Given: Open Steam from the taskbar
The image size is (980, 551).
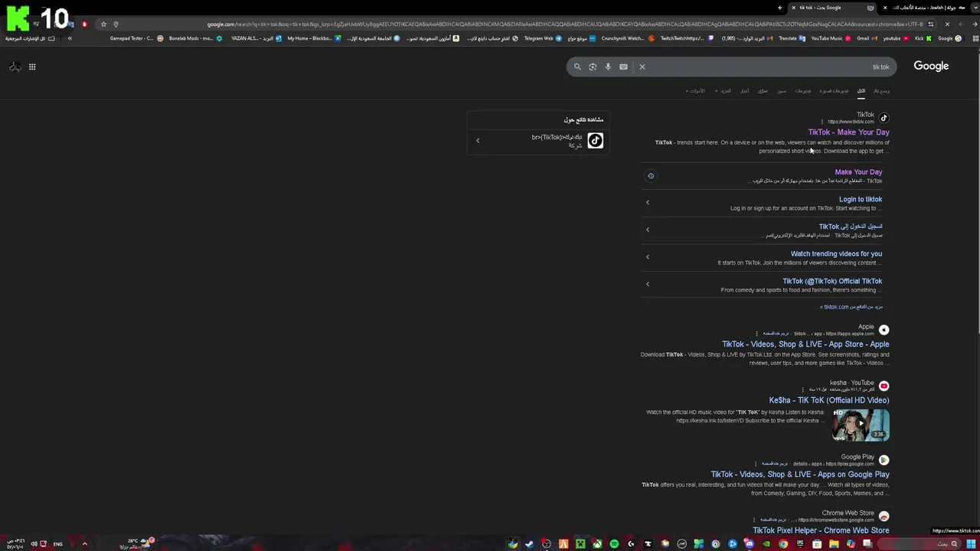Looking at the screenshot, I should (x=528, y=544).
